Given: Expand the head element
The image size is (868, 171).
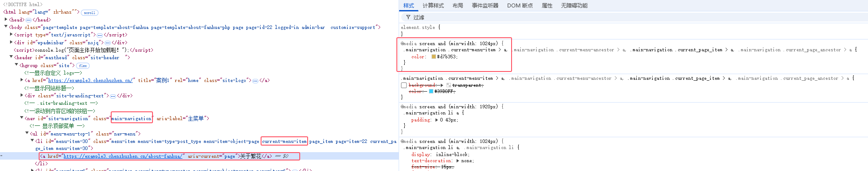Looking at the screenshot, I should (6, 19).
